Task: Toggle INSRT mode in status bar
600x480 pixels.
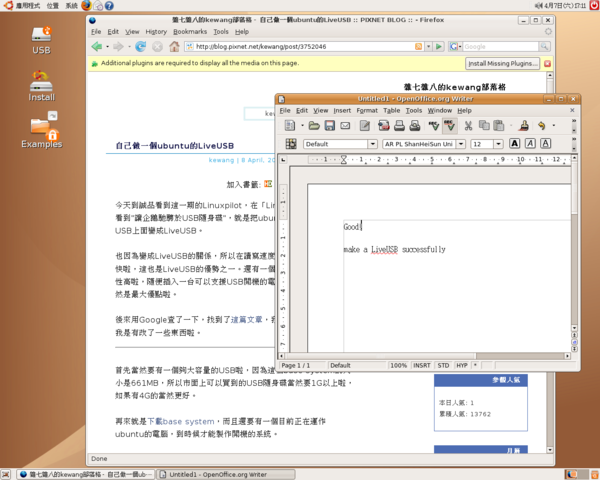Action: (422, 366)
